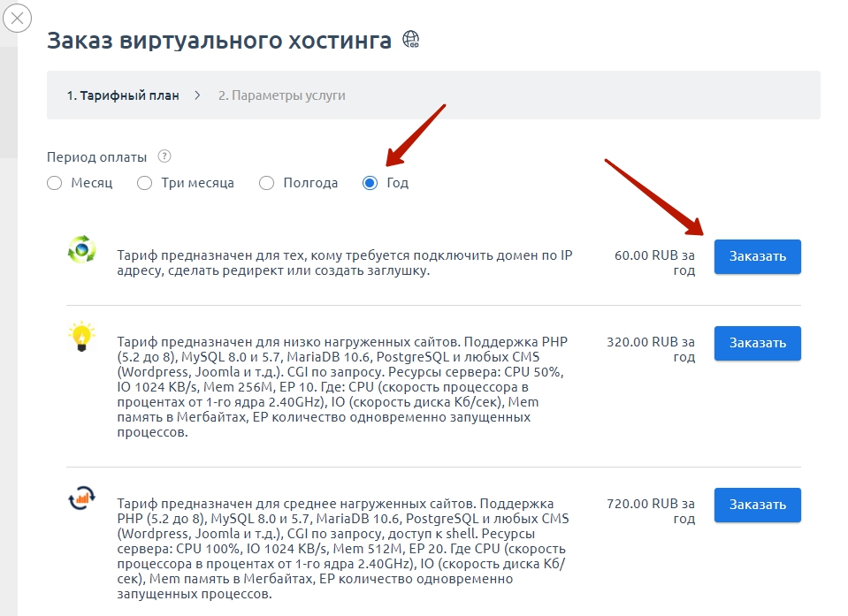Click the IP address redirect tariff description

(x=345, y=262)
